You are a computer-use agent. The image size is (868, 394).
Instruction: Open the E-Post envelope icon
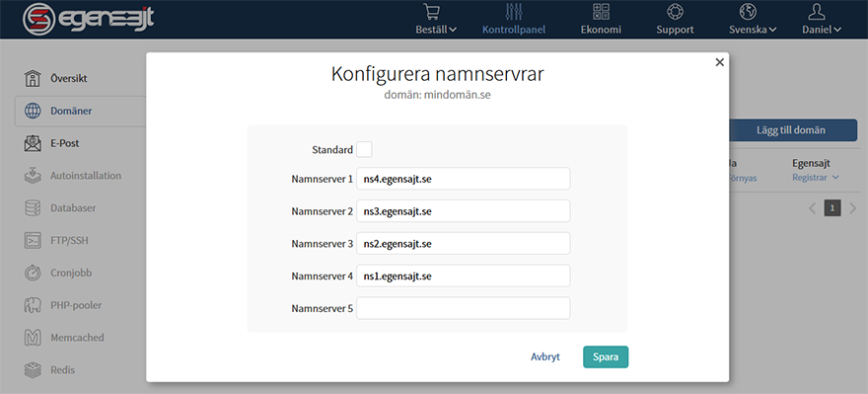[33, 143]
